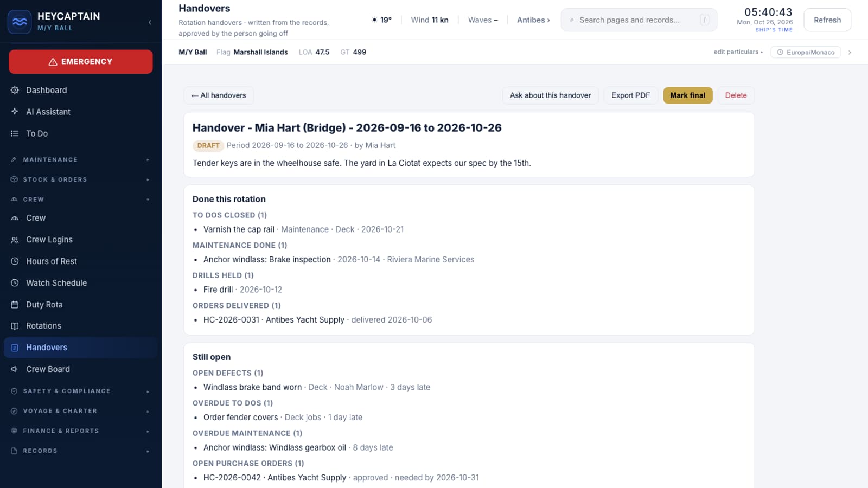
Task: Expand the Maintenance section
Action: pyautogui.click(x=80, y=160)
